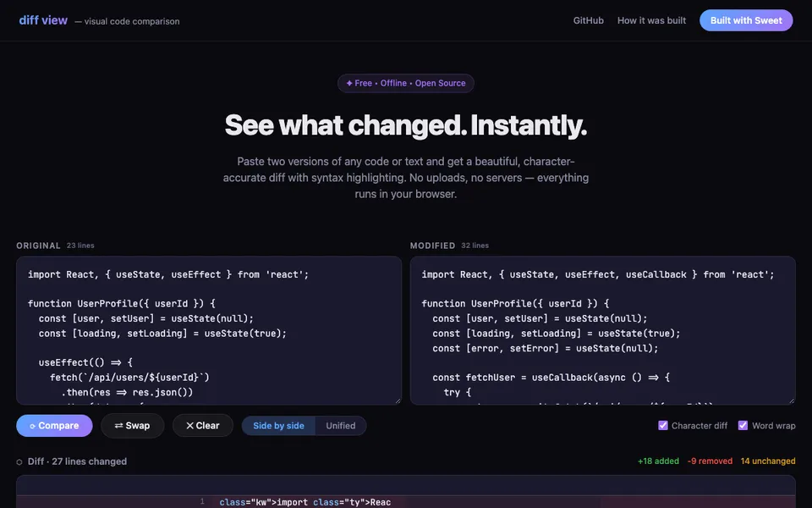Switch to Unified view

tap(341, 426)
